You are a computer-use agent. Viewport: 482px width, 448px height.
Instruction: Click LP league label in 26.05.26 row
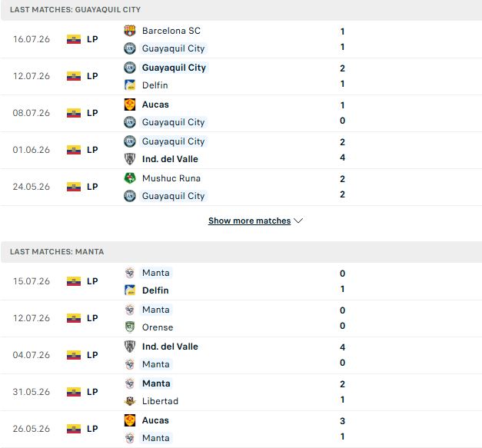(92, 429)
